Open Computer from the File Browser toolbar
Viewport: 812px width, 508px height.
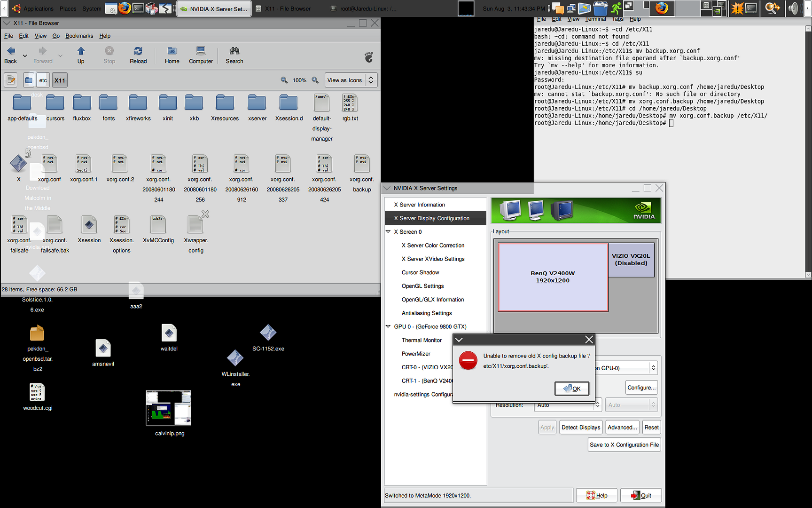[201, 55]
